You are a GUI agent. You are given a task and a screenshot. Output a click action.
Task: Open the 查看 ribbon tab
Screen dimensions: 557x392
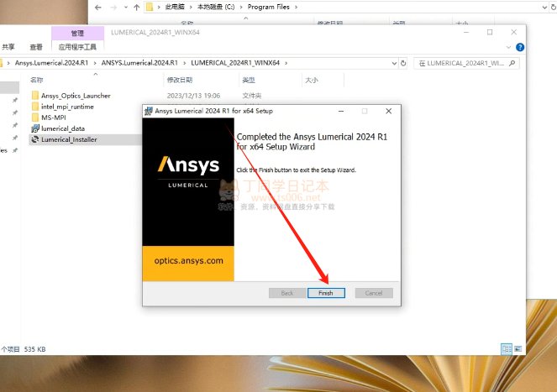[36, 47]
